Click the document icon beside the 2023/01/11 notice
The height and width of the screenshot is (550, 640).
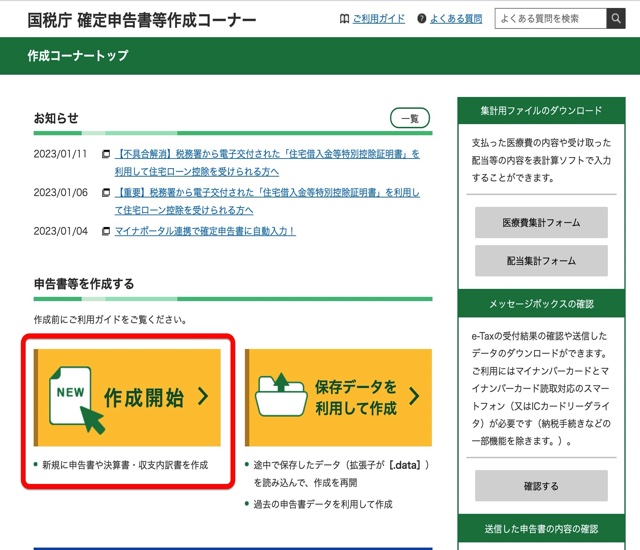click(x=106, y=155)
